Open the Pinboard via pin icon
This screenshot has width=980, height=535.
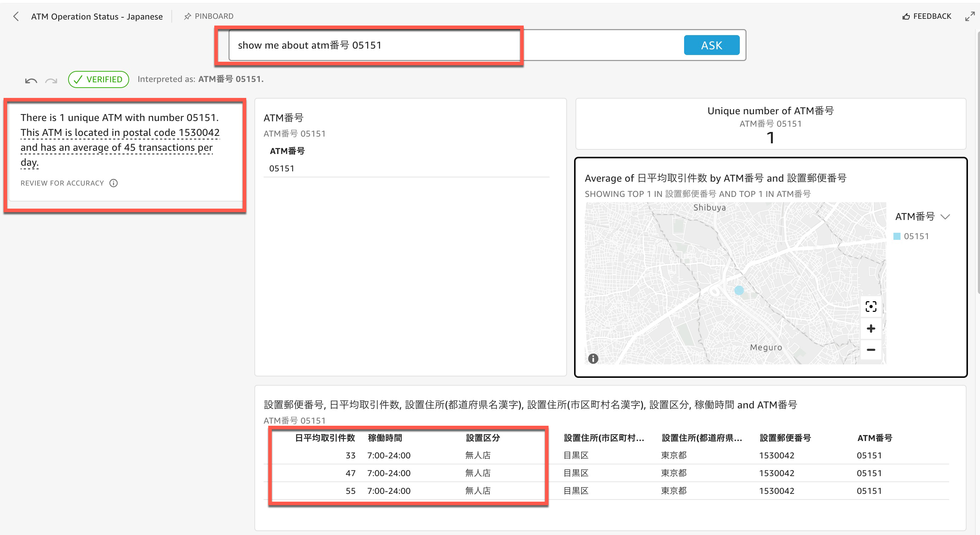click(x=187, y=16)
